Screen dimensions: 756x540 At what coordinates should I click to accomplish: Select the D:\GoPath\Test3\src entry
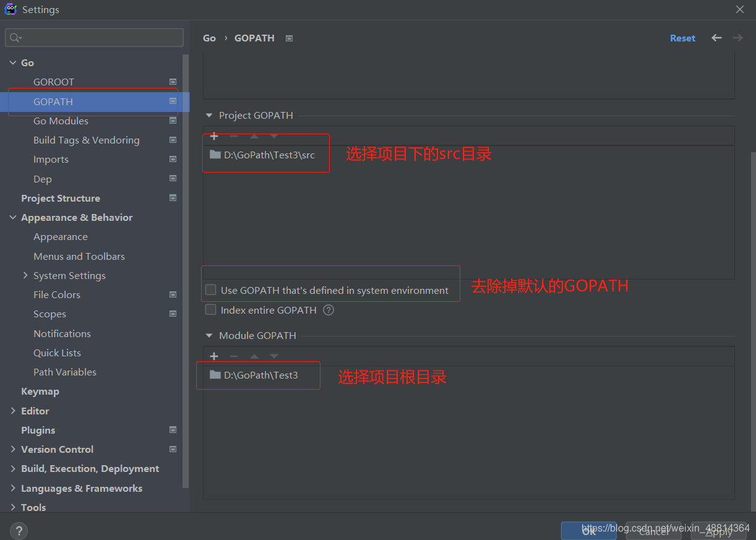263,155
